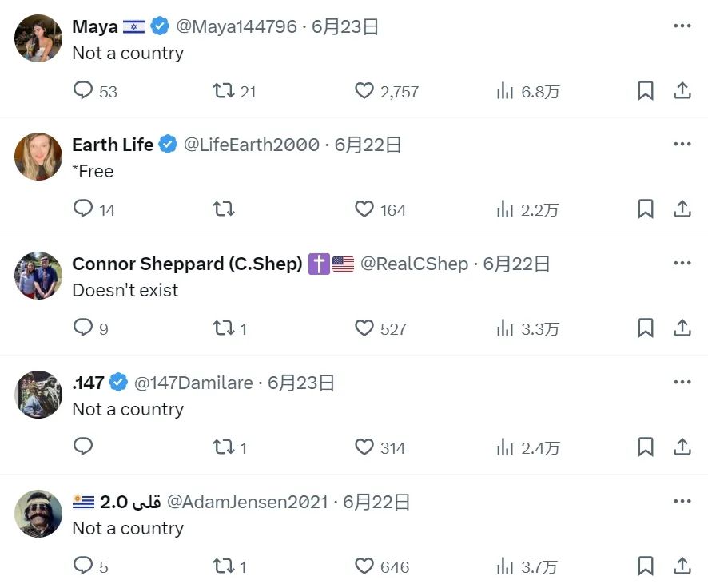Like Earth Life's "*Free" tweet
This screenshot has height=588, width=708.
364,209
